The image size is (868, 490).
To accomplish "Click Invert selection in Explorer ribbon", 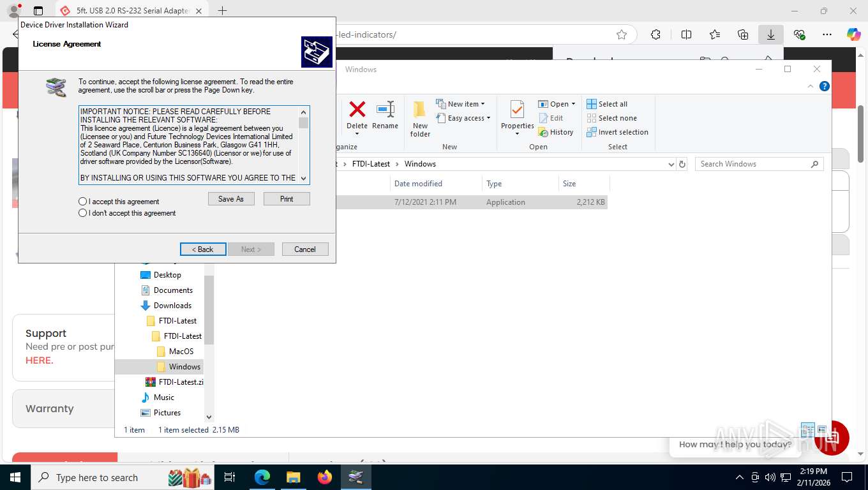I will pyautogui.click(x=617, y=132).
